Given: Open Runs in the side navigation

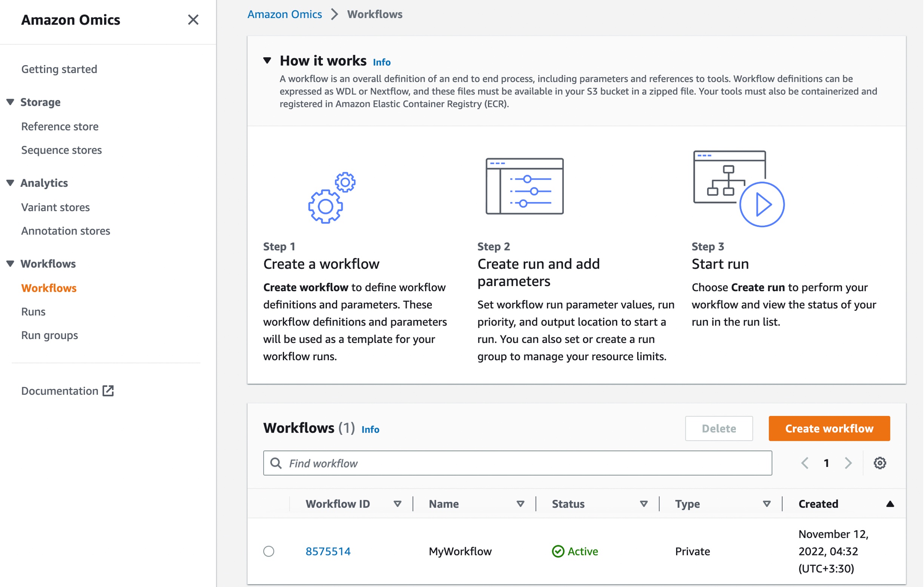Looking at the screenshot, I should (x=34, y=312).
